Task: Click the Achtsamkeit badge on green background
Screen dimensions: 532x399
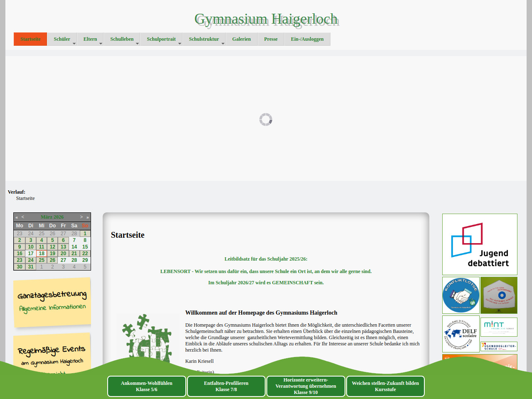Action: [499, 295]
